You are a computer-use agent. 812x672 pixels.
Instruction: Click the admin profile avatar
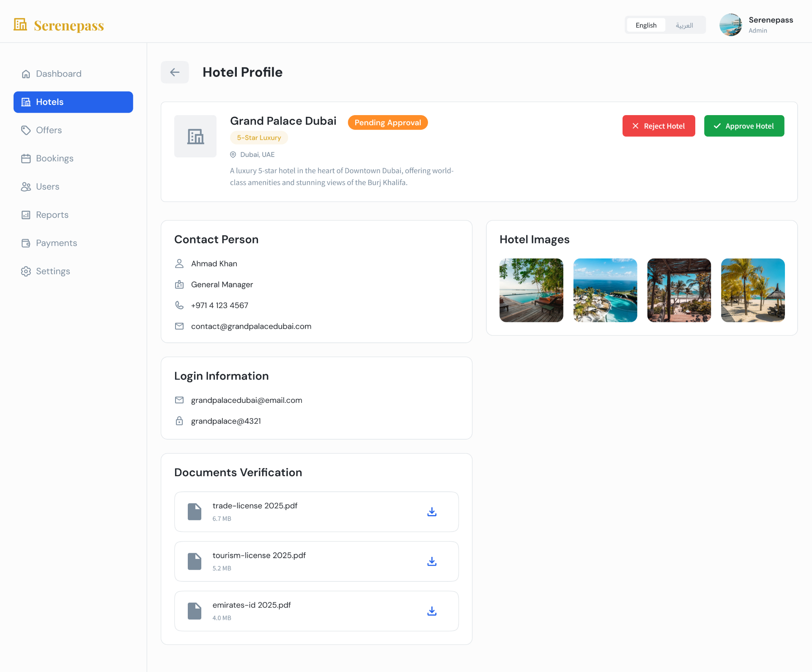point(731,25)
